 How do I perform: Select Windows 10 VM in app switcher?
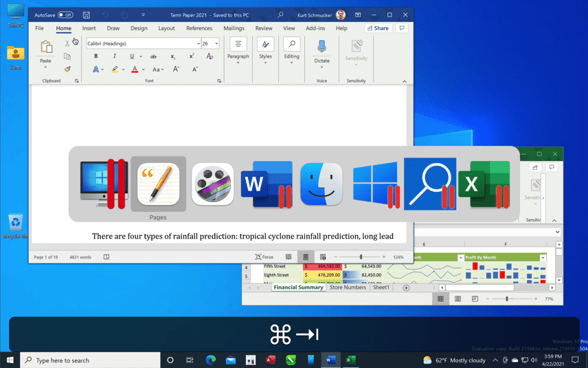coord(376,185)
